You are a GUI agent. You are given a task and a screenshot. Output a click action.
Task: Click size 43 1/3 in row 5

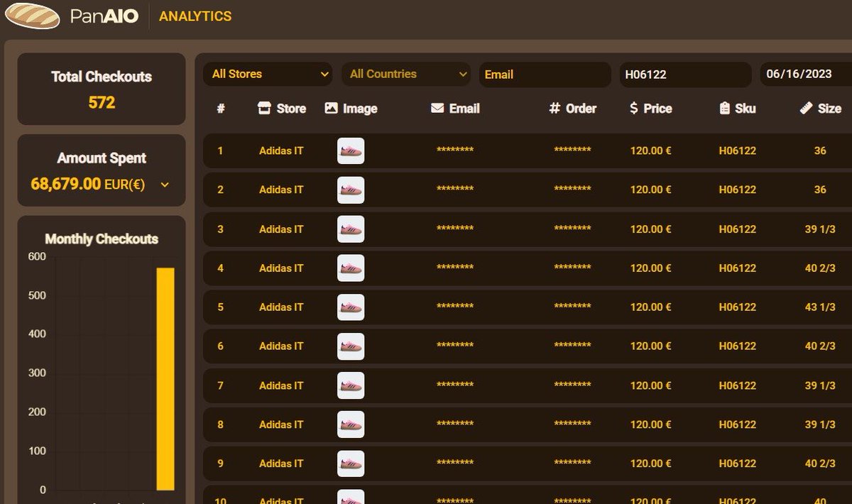tap(820, 307)
